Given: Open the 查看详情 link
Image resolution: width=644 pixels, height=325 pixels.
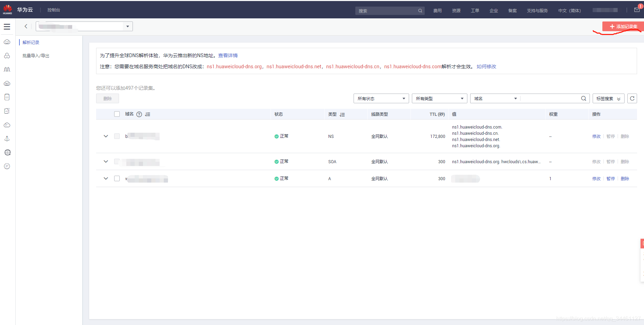Looking at the screenshot, I should point(228,55).
